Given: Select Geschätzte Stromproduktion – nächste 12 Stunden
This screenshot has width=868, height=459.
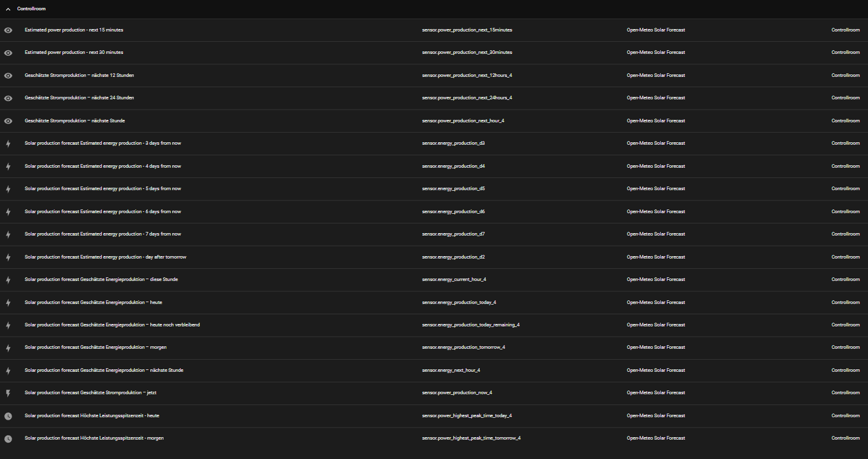Looking at the screenshot, I should coord(79,75).
